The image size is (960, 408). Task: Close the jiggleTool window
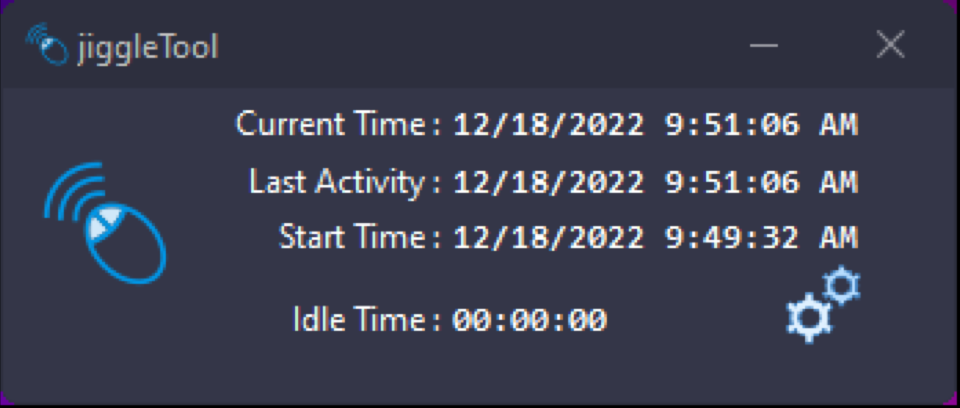[x=889, y=45]
